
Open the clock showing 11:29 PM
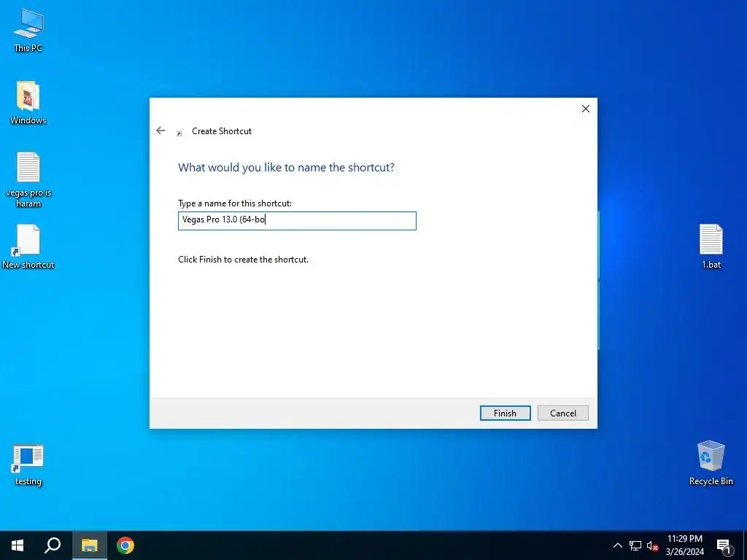coord(684,545)
